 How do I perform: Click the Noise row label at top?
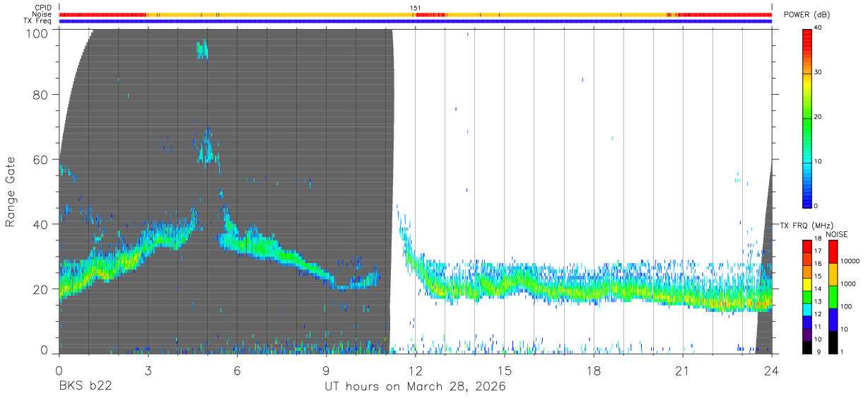[42, 14]
